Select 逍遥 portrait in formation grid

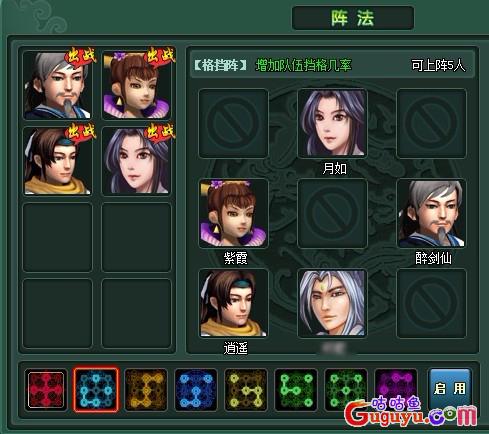[x=234, y=303]
